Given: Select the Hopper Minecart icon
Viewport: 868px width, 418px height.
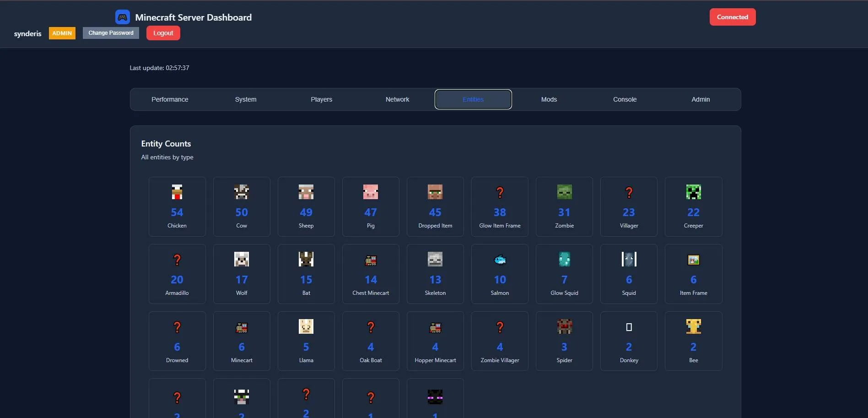Looking at the screenshot, I should [435, 327].
